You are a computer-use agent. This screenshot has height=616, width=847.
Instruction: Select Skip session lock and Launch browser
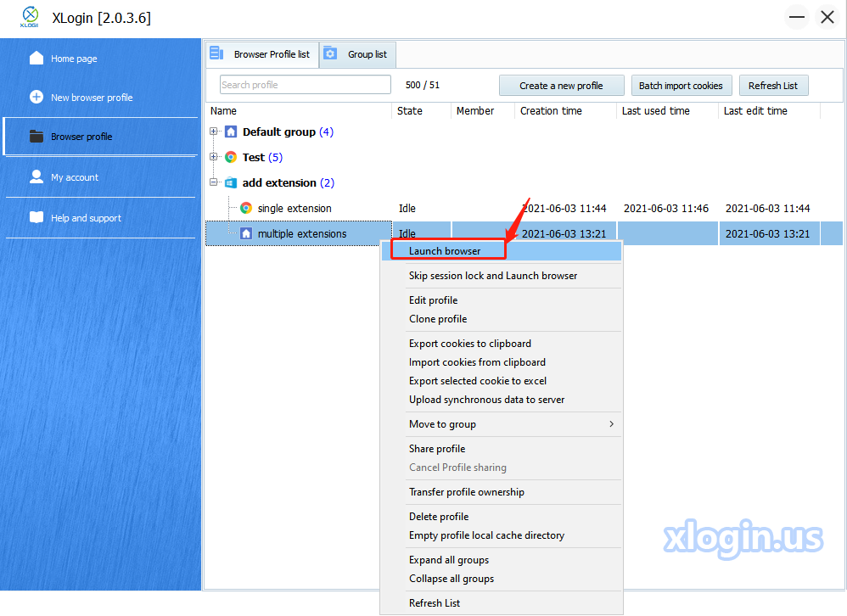click(x=502, y=276)
